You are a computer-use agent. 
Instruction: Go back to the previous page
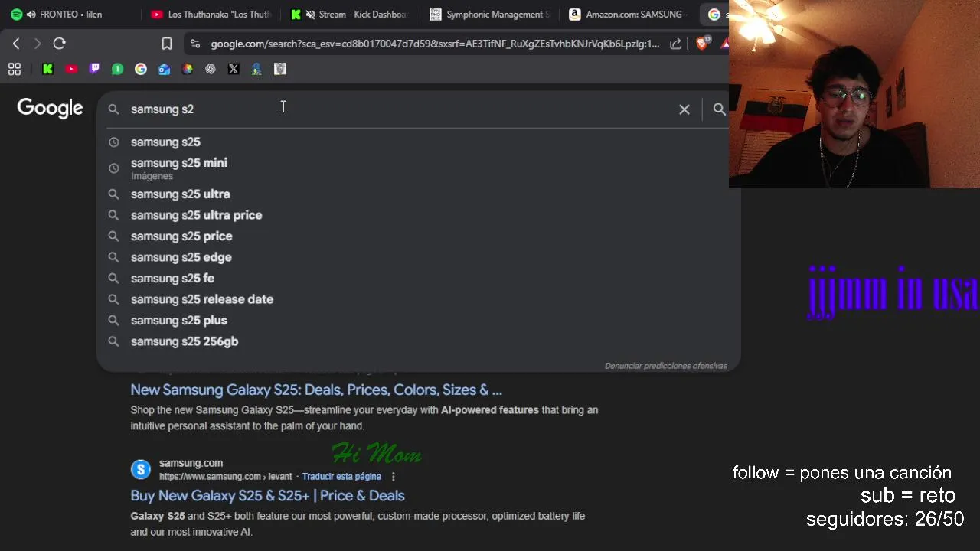[x=16, y=44]
